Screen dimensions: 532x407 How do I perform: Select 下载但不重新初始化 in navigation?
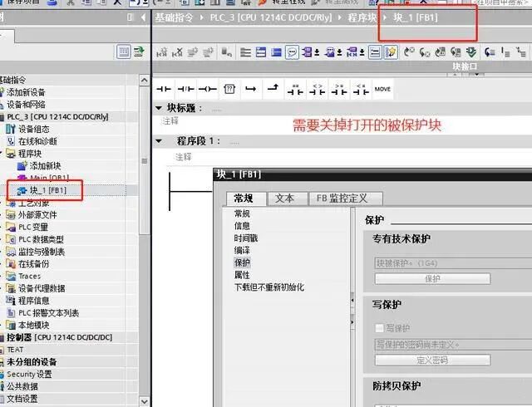[269, 287]
